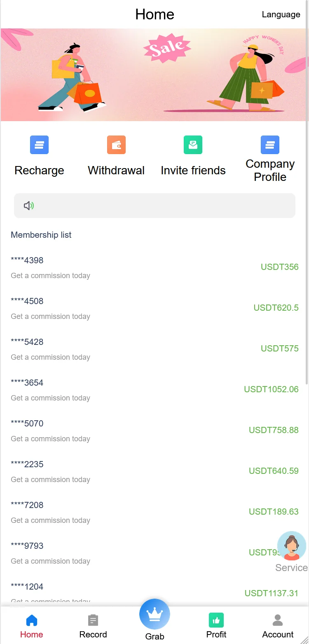Open the Record tab

[x=93, y=625]
